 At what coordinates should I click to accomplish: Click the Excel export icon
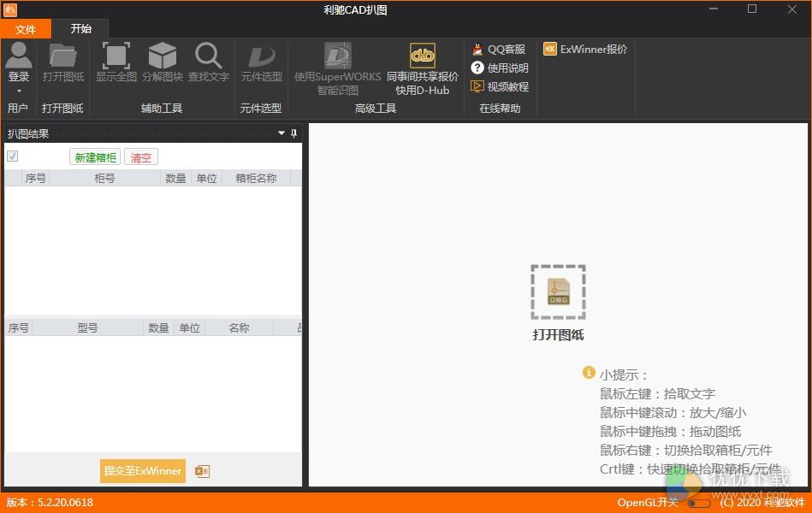(x=202, y=471)
